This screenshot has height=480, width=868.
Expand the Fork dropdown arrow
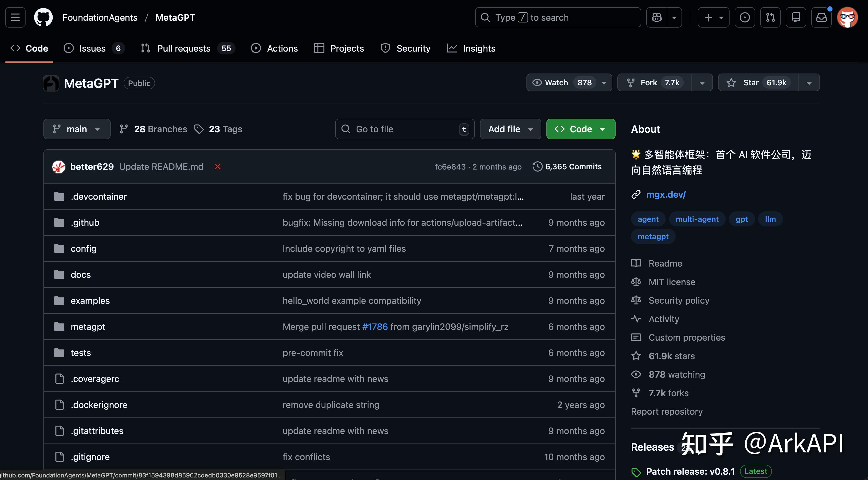(x=702, y=82)
